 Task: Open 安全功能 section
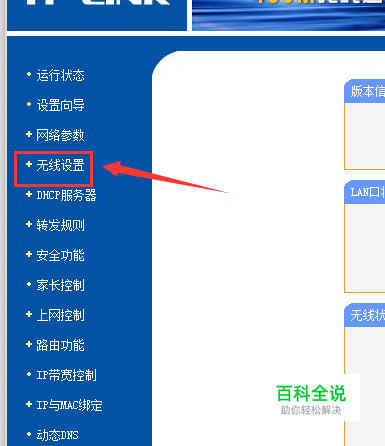60,255
